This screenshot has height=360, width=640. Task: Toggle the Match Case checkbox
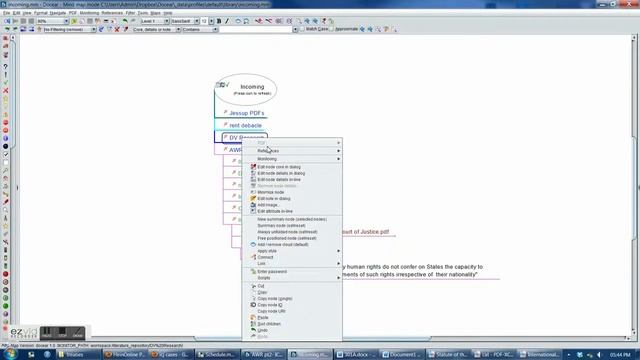[302, 29]
